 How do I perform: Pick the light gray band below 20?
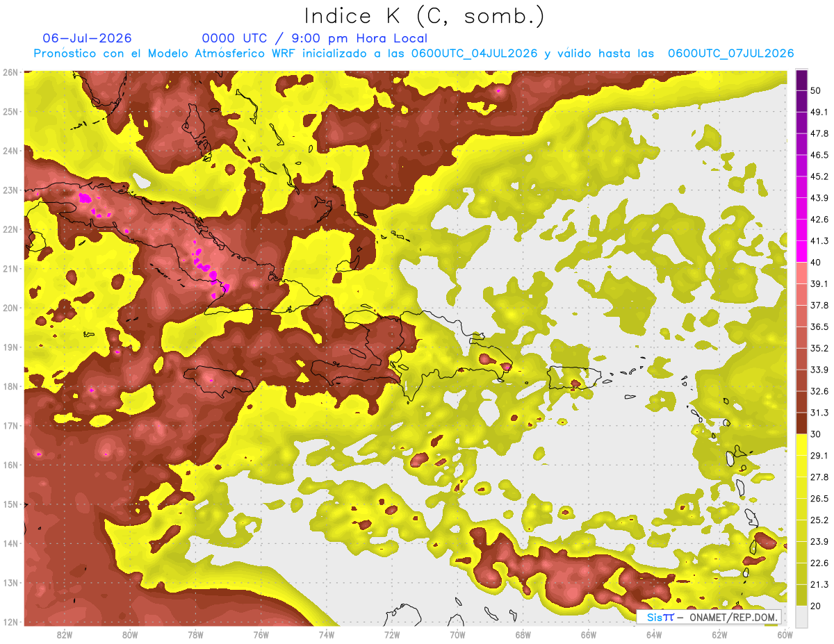point(801,616)
